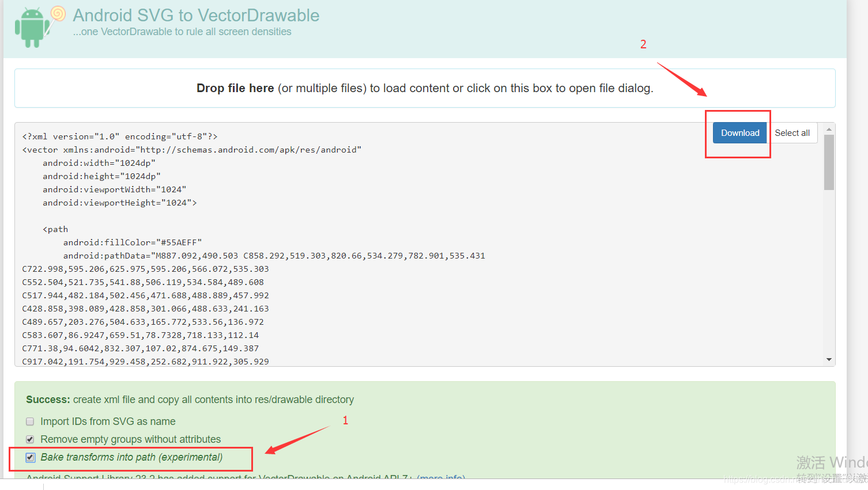The height and width of the screenshot is (490, 868).
Task: Click the line starting with C428.858
Action: click(x=145, y=309)
